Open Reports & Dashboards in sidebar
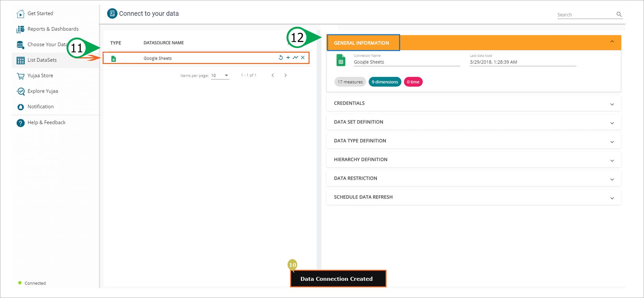This screenshot has width=644, height=298. click(x=53, y=29)
